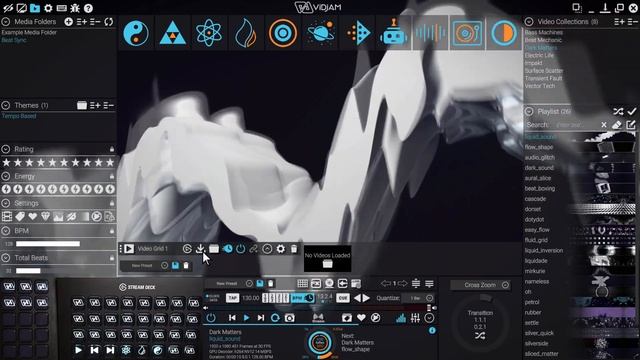Open the Cross Zoom transition dropdown

click(x=505, y=285)
